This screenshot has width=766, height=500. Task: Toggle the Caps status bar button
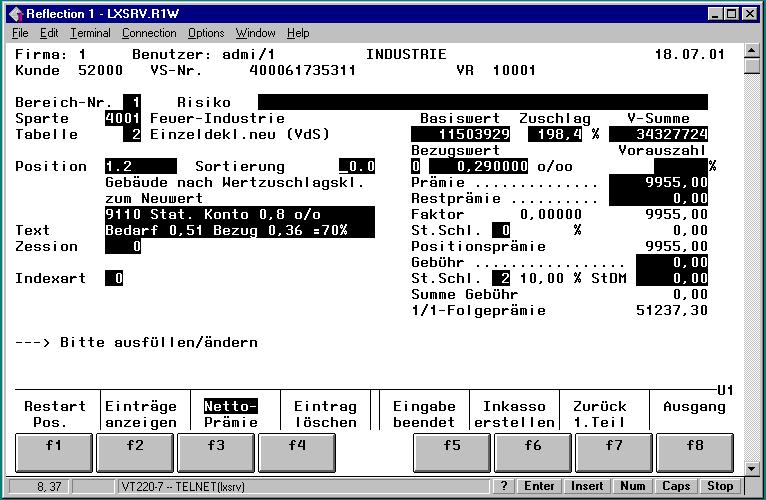click(x=676, y=486)
